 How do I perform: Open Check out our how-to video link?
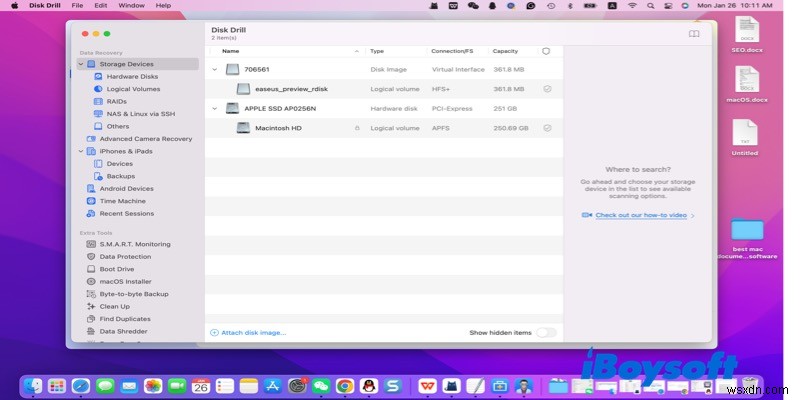coord(641,215)
